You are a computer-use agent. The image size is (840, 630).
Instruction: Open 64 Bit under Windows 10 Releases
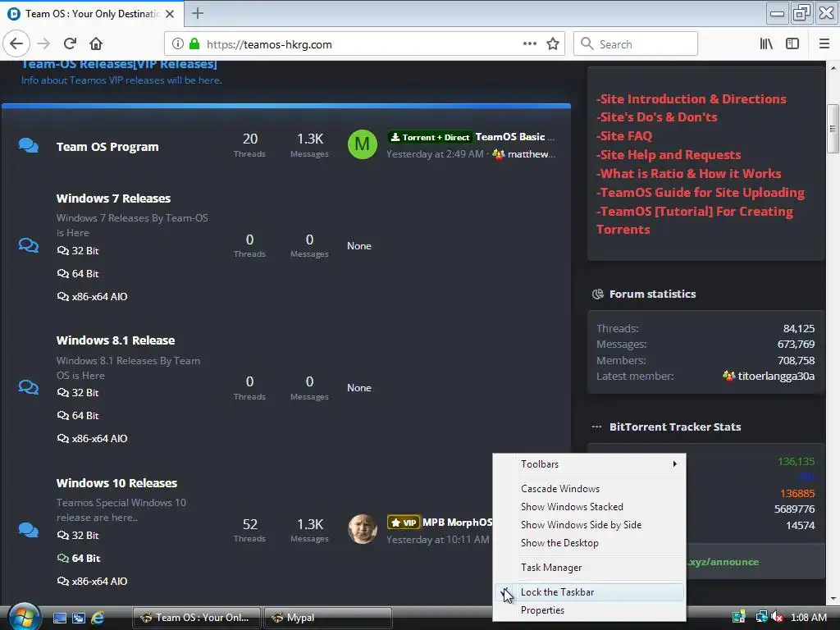[x=79, y=558]
